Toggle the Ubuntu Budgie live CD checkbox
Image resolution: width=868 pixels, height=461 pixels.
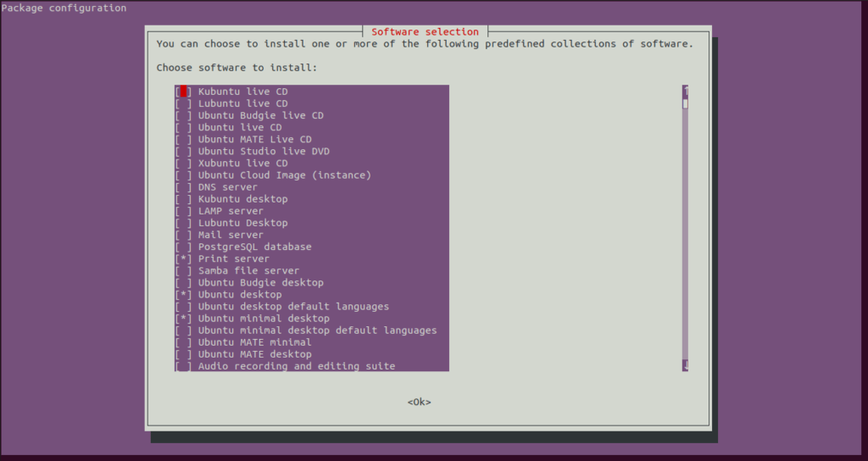[183, 115]
